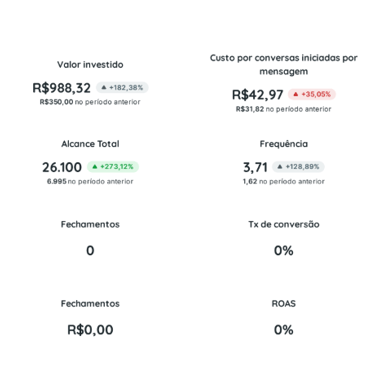Click the R$988,32 invested value
The width and height of the screenshot is (375, 367).
point(62,88)
